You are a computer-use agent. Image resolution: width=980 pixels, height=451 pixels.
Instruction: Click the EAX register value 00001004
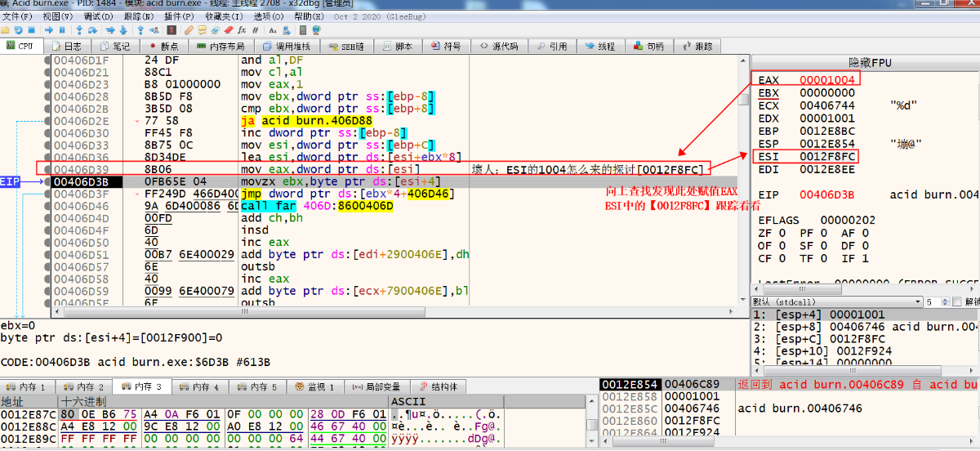pyautogui.click(x=826, y=80)
